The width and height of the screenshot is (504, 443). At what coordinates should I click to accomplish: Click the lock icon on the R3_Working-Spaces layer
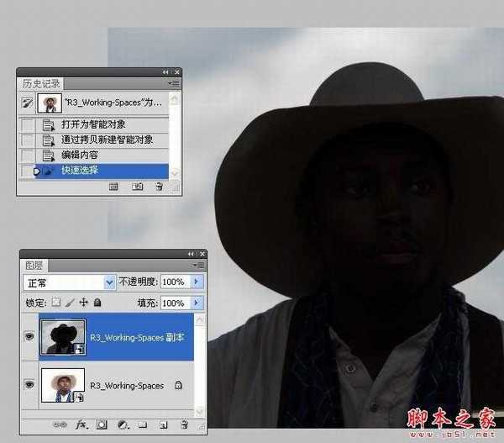point(178,385)
